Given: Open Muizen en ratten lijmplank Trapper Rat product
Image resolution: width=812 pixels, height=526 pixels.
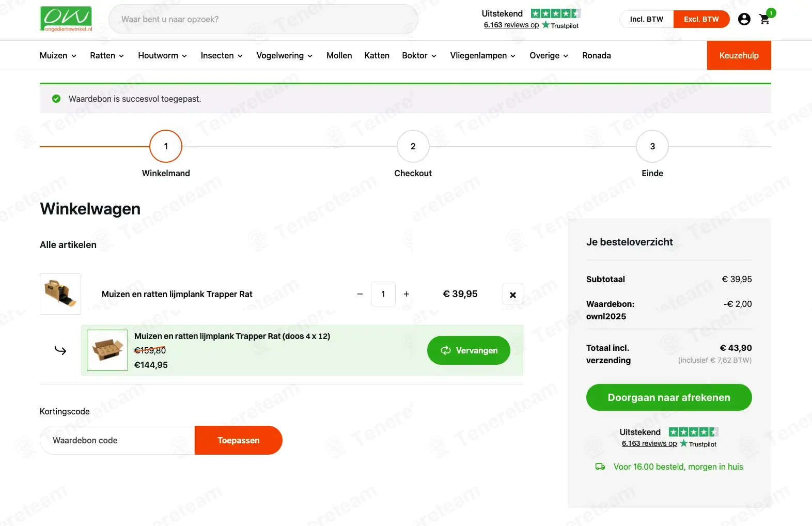Looking at the screenshot, I should [x=177, y=294].
